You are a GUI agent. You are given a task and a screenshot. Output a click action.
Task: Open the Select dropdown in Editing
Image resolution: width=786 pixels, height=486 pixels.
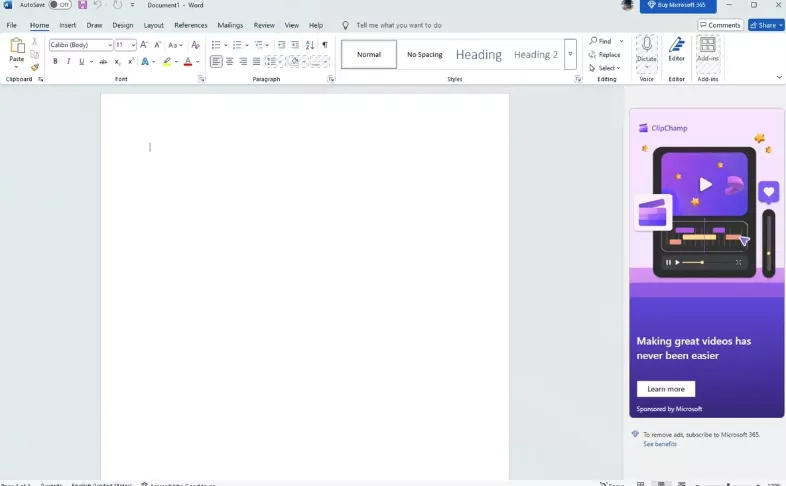(x=605, y=68)
